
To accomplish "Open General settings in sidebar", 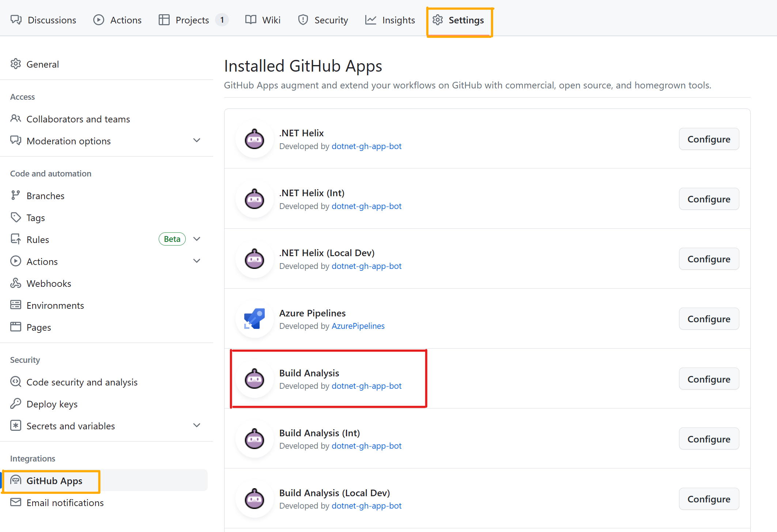I will point(106,64).
